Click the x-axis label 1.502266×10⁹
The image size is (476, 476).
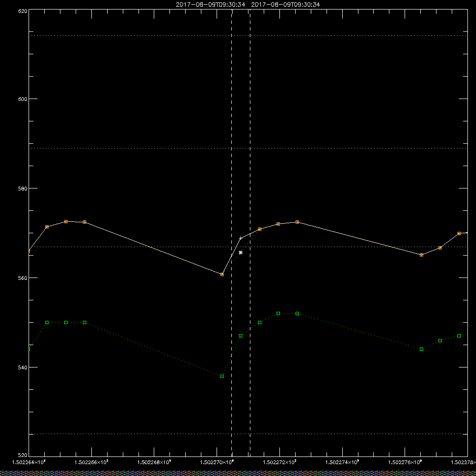(x=91, y=462)
